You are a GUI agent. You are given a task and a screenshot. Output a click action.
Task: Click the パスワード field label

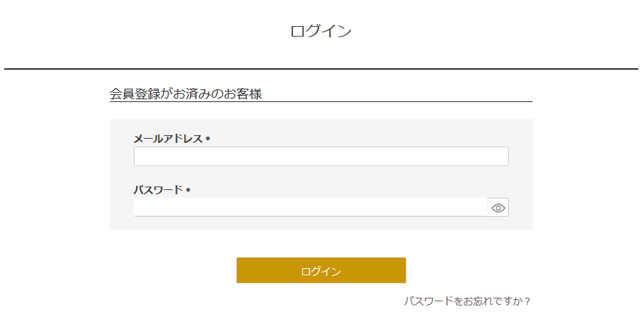(159, 190)
